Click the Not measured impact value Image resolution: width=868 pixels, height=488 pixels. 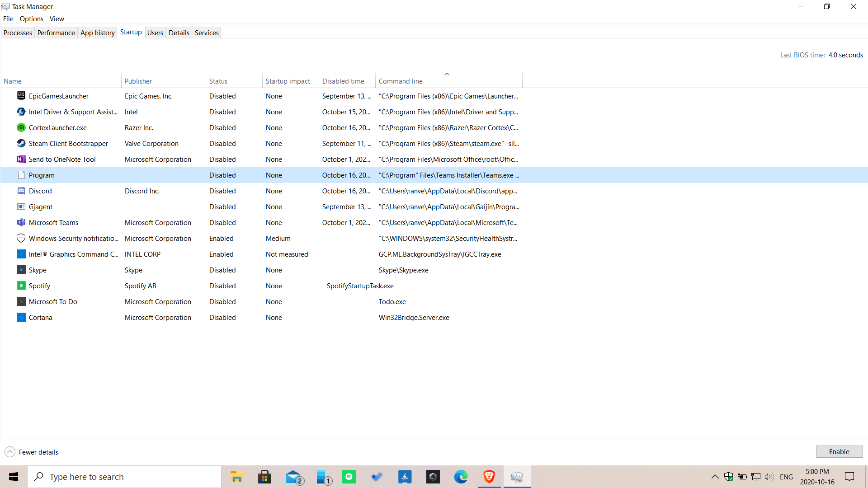click(x=287, y=254)
